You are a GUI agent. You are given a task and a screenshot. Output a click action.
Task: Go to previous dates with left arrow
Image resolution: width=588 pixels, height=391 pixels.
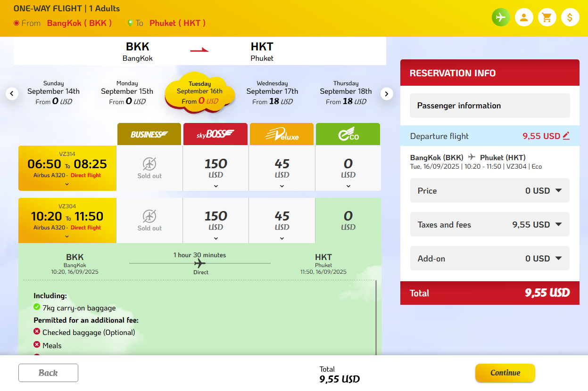[12, 94]
